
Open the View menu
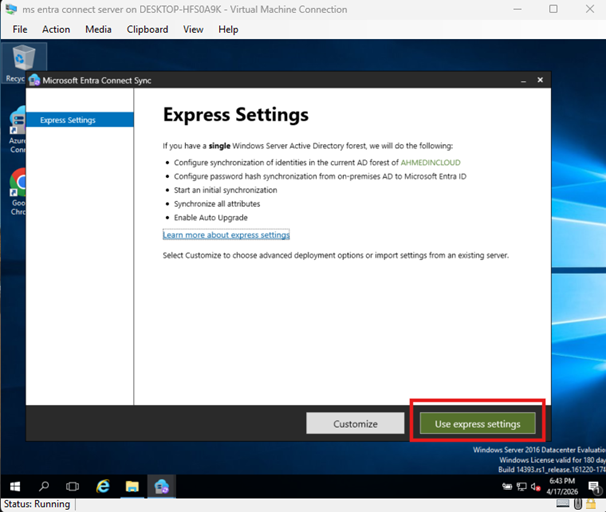(x=193, y=30)
